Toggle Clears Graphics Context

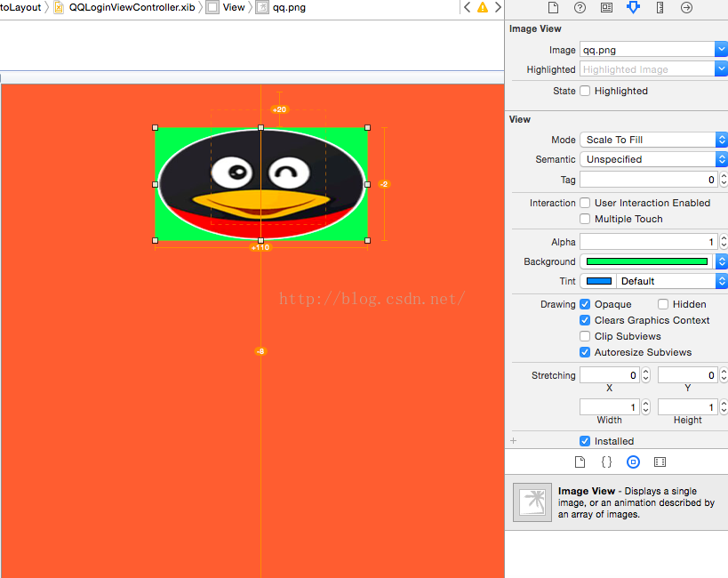(585, 320)
